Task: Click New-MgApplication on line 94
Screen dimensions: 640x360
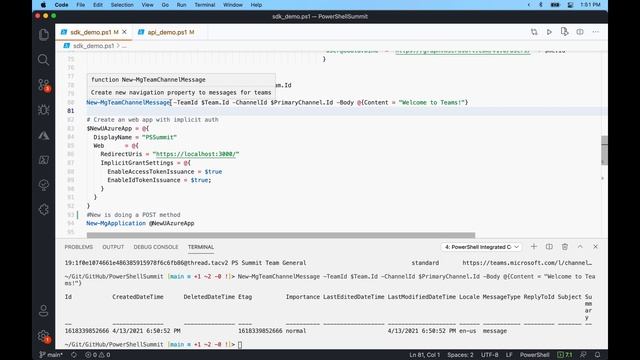Action: (x=116, y=223)
